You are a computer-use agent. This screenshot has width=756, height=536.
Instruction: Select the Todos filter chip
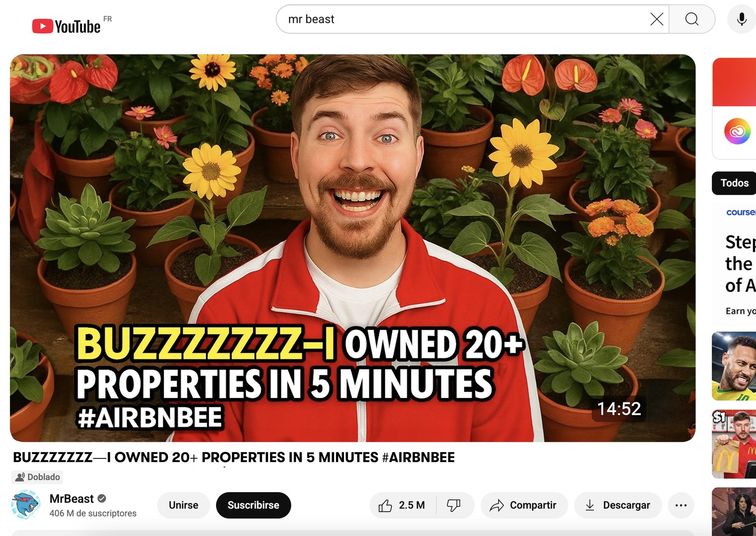tap(734, 183)
